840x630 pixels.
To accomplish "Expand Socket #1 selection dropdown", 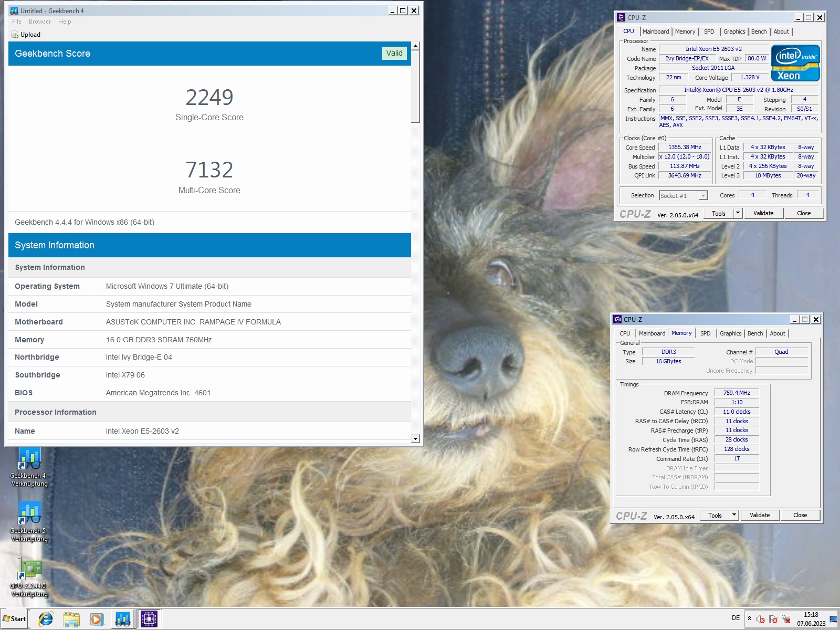I will tap(703, 196).
